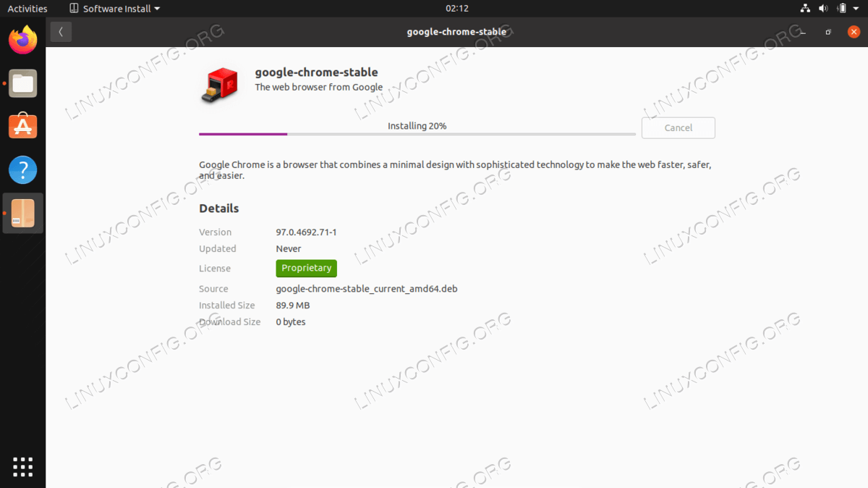Click the google-chrome-stable app title heading
868x488 pixels.
(x=317, y=72)
